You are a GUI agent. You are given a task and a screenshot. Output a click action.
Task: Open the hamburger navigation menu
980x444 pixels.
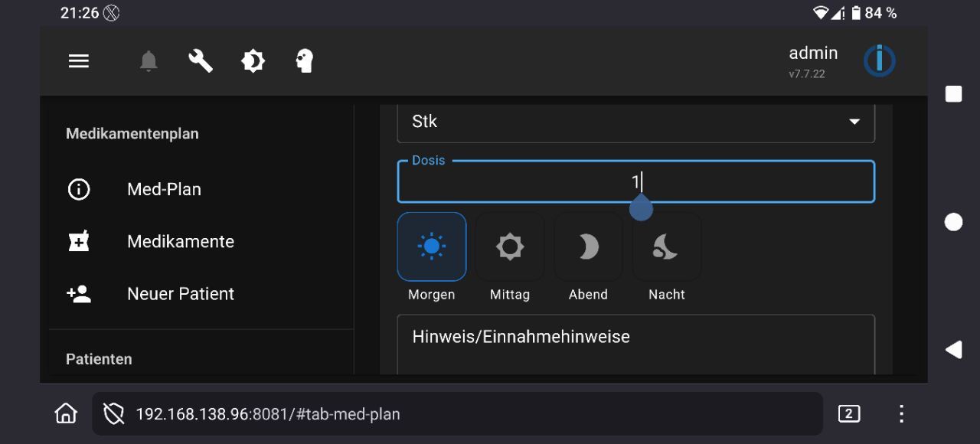pos(79,61)
